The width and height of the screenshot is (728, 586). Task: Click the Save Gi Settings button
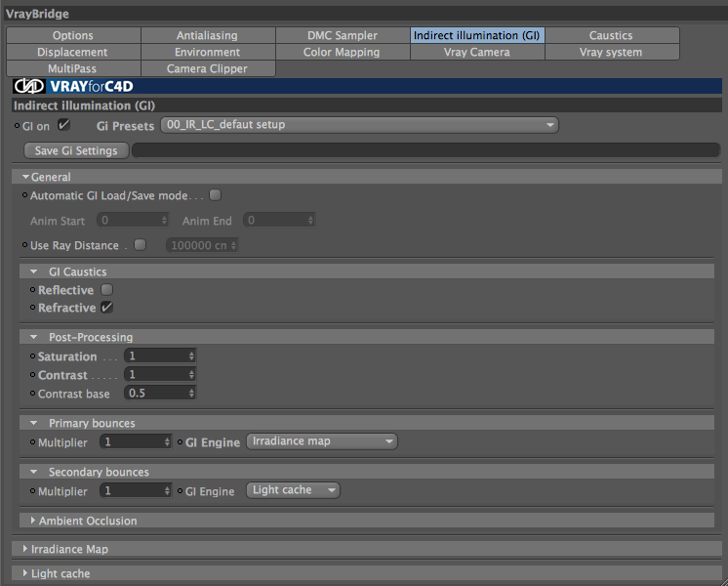(76, 150)
